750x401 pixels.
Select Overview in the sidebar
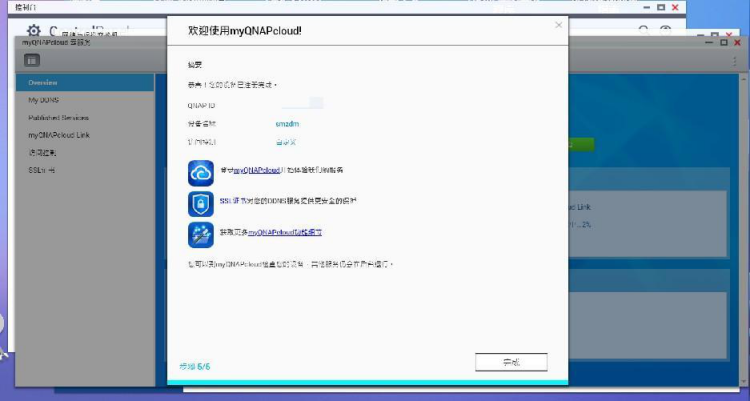coord(85,82)
